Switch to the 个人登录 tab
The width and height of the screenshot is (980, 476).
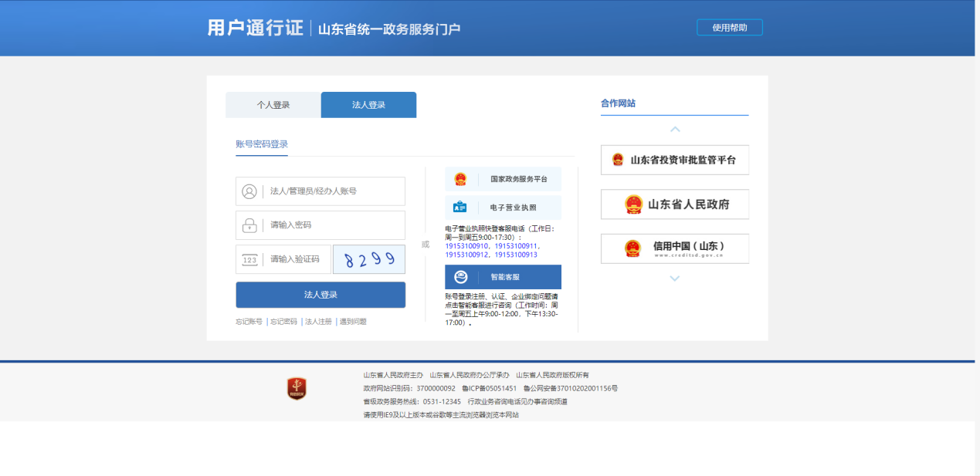coord(273,105)
